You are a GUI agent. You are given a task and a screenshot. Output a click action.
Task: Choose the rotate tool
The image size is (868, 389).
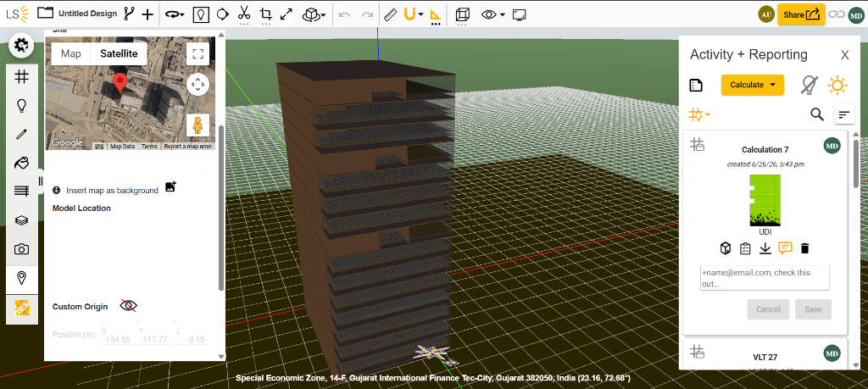pos(223,14)
